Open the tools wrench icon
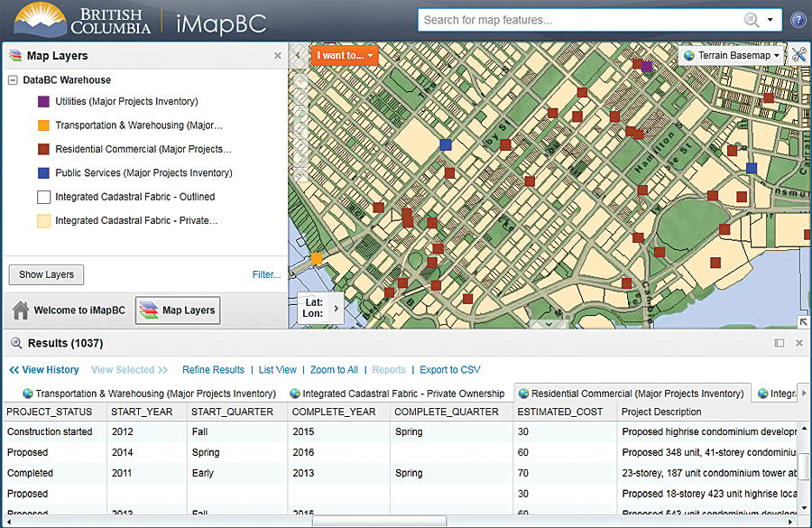This screenshot has height=528, width=812. (x=798, y=55)
